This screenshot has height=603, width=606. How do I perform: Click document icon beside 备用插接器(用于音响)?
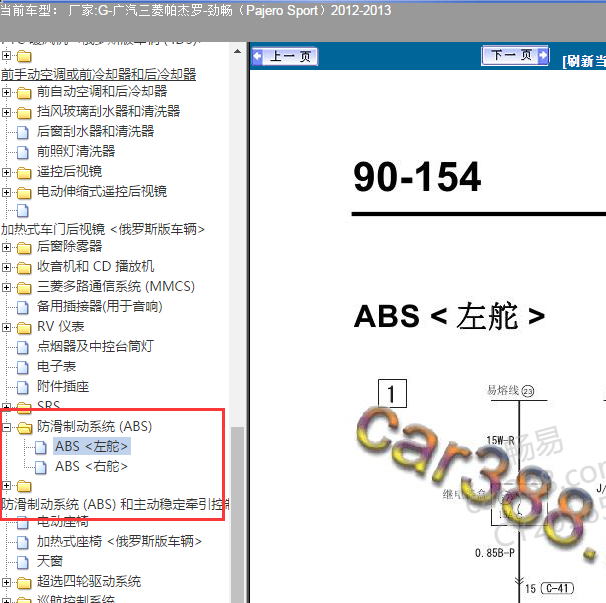(23, 308)
